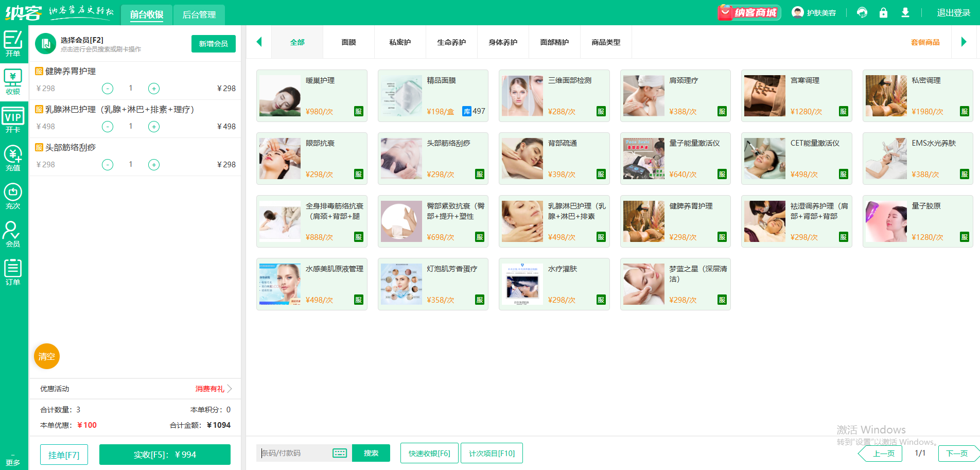Expand the 优惠活动 消费有礼 chevron
Viewport: 980px width, 470px height.
click(230, 389)
